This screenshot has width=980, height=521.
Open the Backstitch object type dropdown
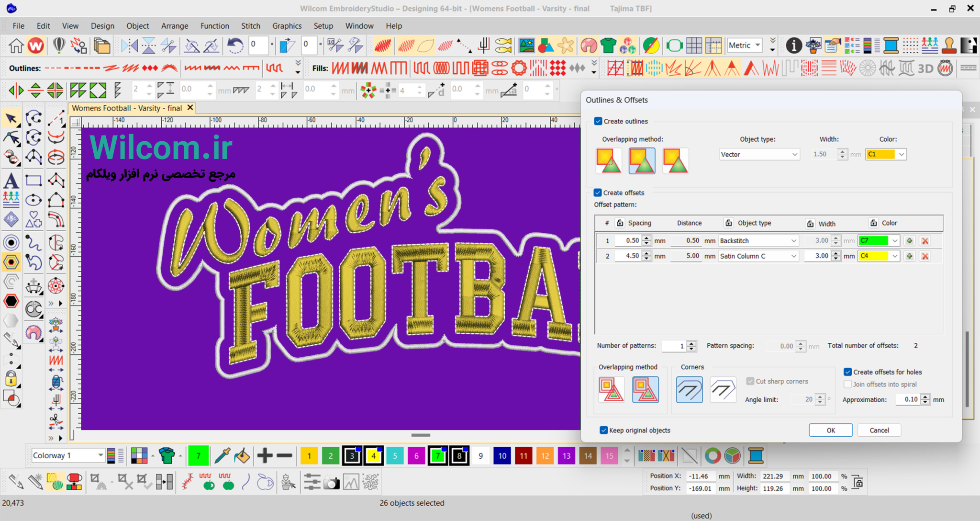pyautogui.click(x=758, y=241)
